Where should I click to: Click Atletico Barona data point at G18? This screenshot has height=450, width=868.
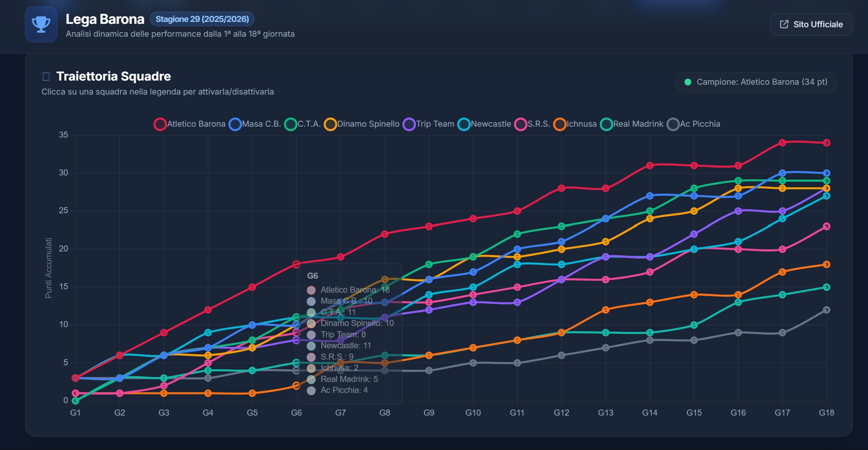826,143
